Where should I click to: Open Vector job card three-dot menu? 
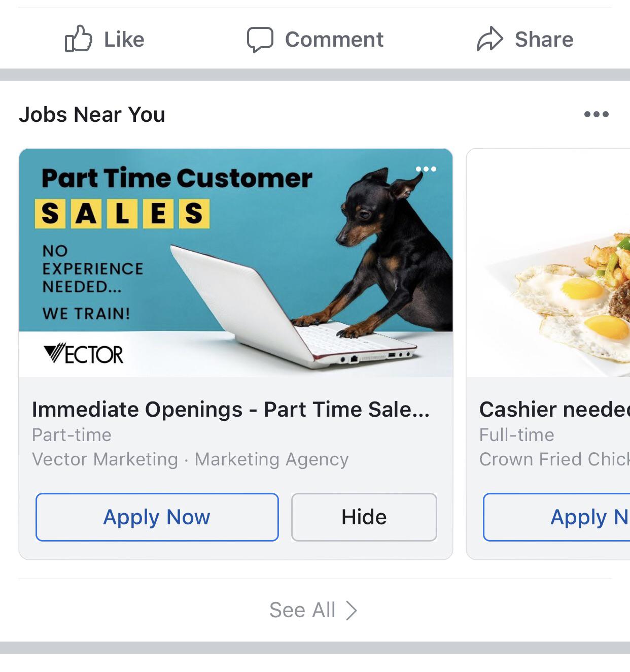[426, 169]
